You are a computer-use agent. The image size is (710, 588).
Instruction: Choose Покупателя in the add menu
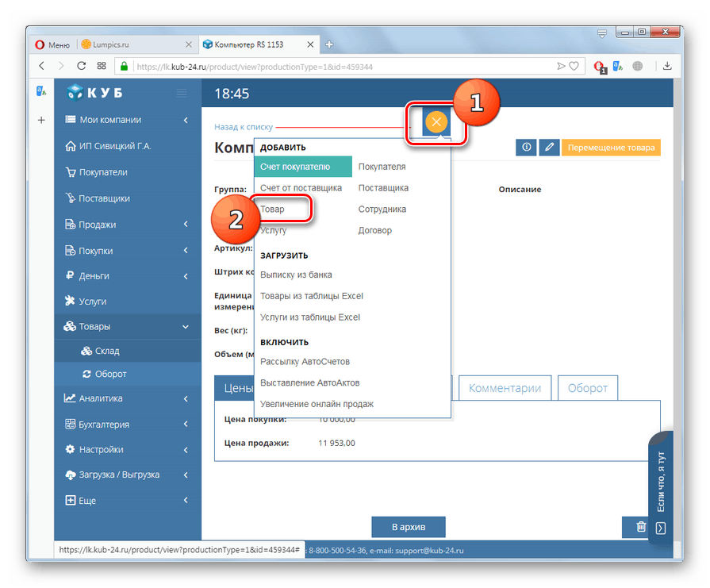[382, 167]
